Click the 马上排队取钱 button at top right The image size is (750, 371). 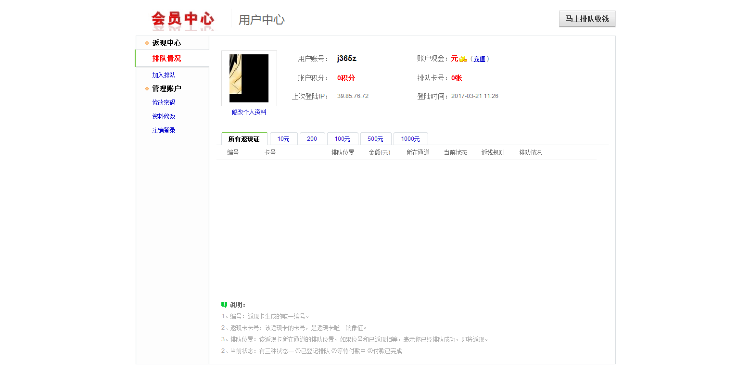tap(587, 19)
